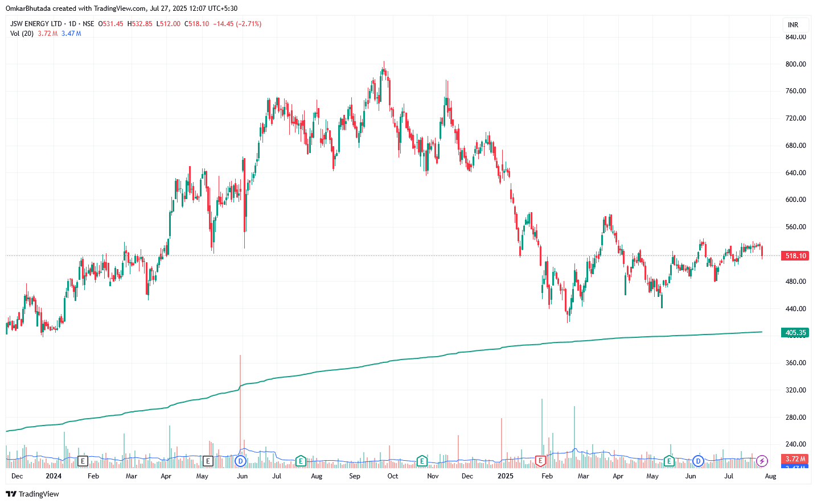Viewport: 817px width, 504px height.
Task: Click the 800.00 price axis label
Action: coord(795,64)
